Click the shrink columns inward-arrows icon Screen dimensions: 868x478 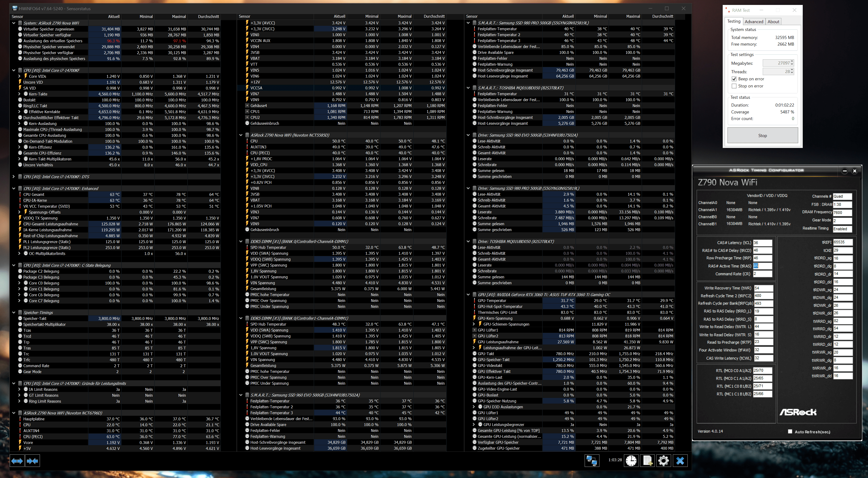coord(32,461)
